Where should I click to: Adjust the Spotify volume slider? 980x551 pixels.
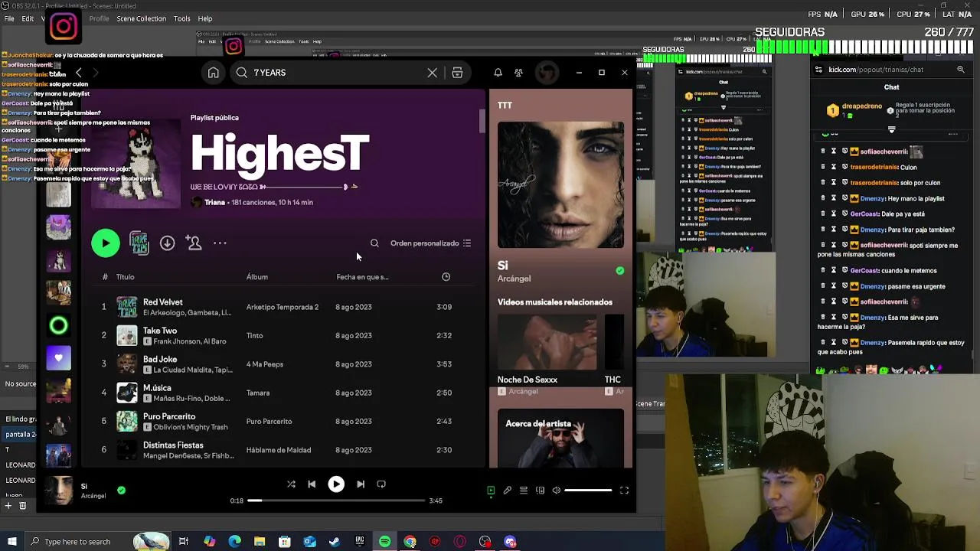pos(588,491)
